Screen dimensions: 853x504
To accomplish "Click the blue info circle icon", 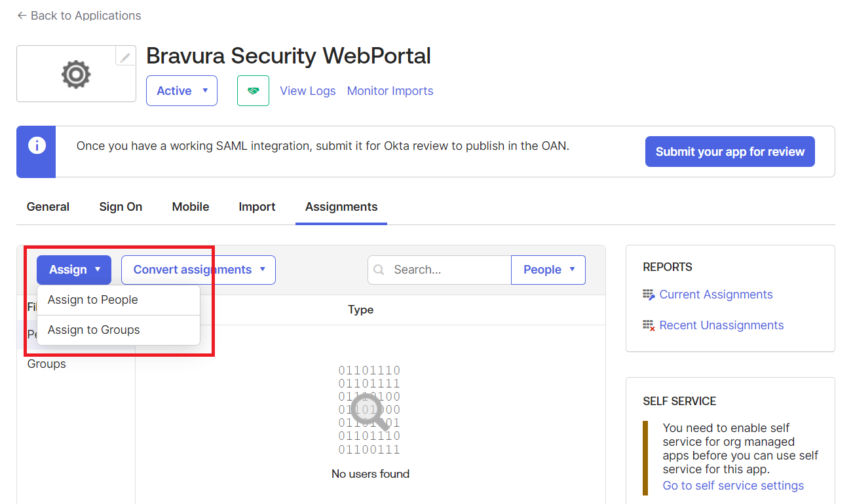I will pos(37,145).
